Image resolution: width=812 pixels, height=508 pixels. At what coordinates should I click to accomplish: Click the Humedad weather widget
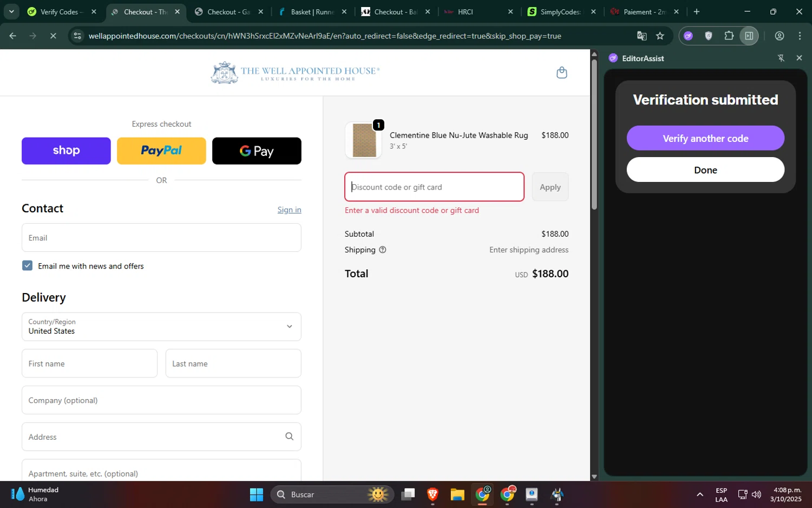[x=36, y=494]
